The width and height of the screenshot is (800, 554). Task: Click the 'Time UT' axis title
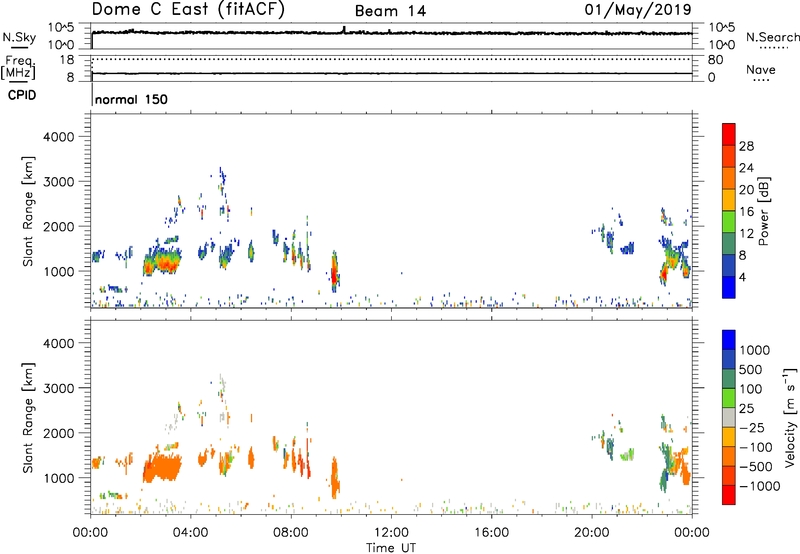391,548
